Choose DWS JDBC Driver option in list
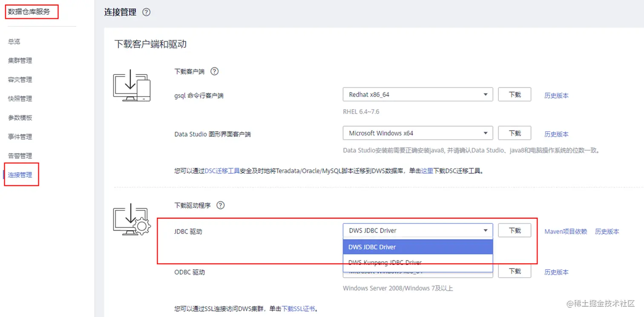Screen dimensions: 644x317 click(418, 247)
